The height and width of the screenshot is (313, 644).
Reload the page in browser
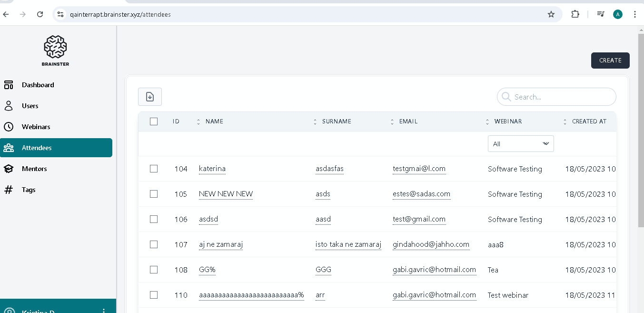pyautogui.click(x=40, y=14)
